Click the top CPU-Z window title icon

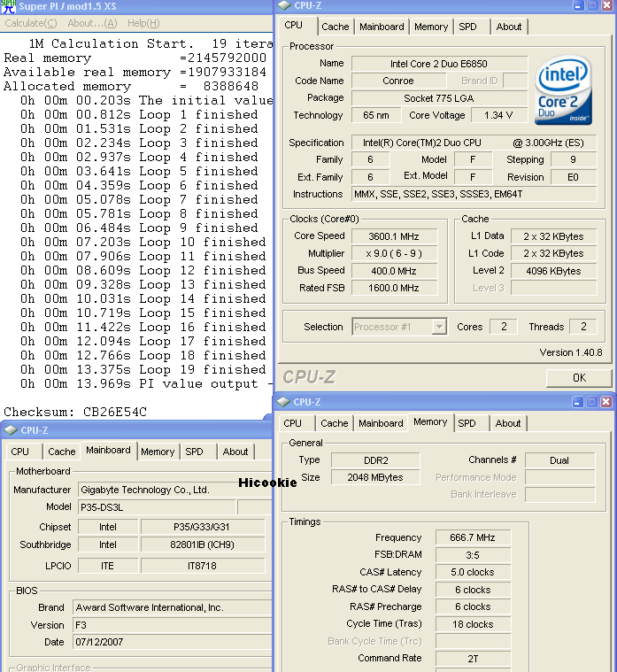284,5
